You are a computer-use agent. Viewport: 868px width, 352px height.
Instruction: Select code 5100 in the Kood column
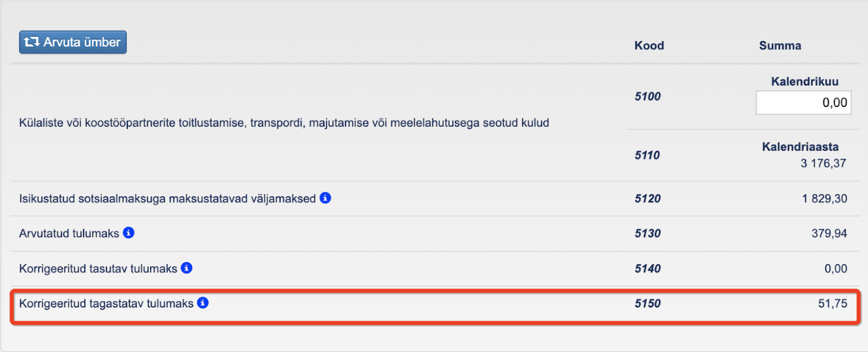[647, 96]
